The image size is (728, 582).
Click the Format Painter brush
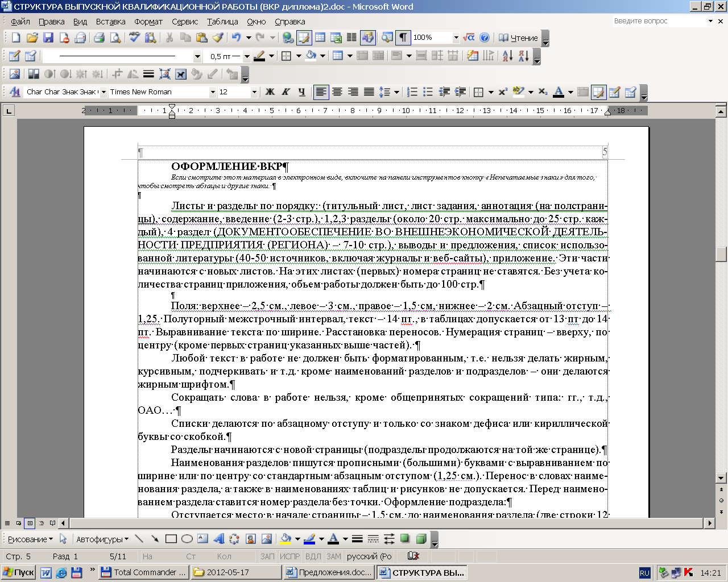(x=217, y=38)
